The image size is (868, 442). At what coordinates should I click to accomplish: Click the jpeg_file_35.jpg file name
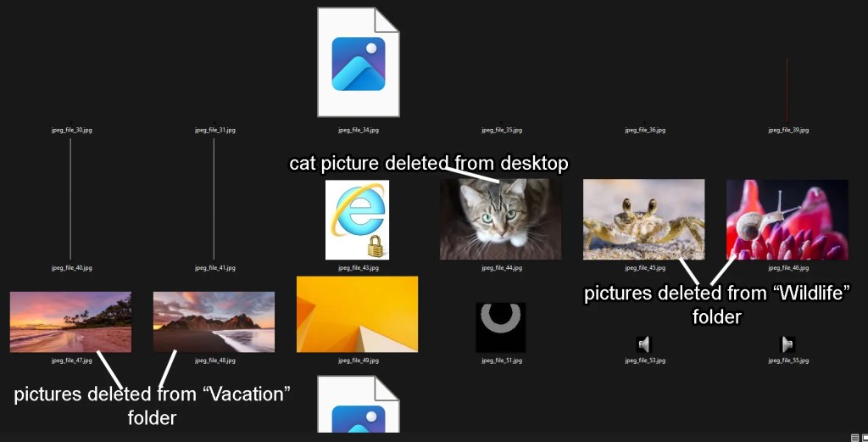pyautogui.click(x=502, y=131)
